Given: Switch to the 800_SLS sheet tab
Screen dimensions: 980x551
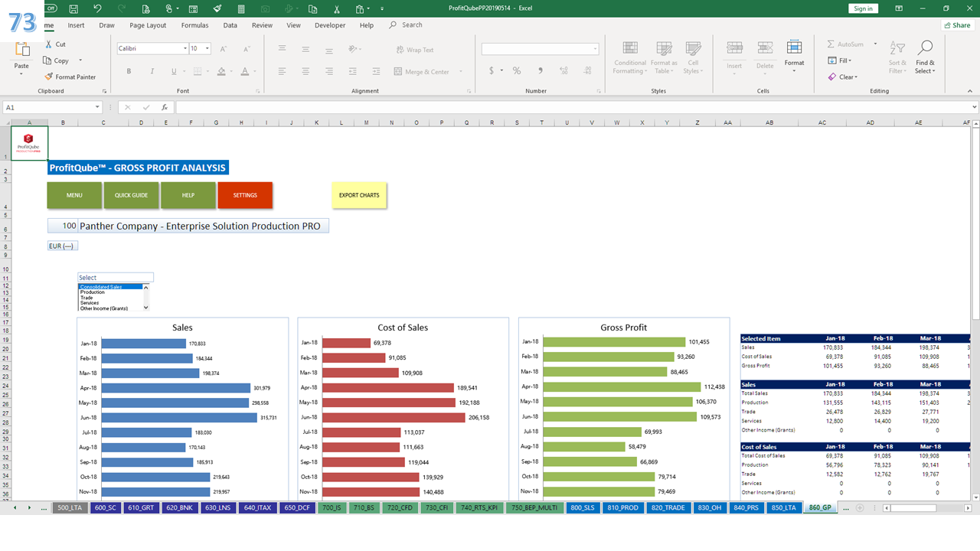Looking at the screenshot, I should point(583,507).
